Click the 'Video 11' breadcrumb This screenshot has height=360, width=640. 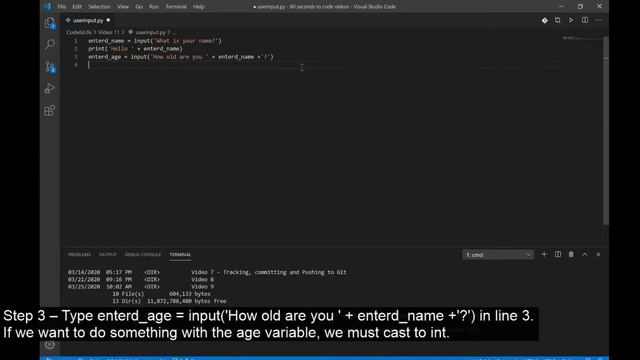[109, 32]
